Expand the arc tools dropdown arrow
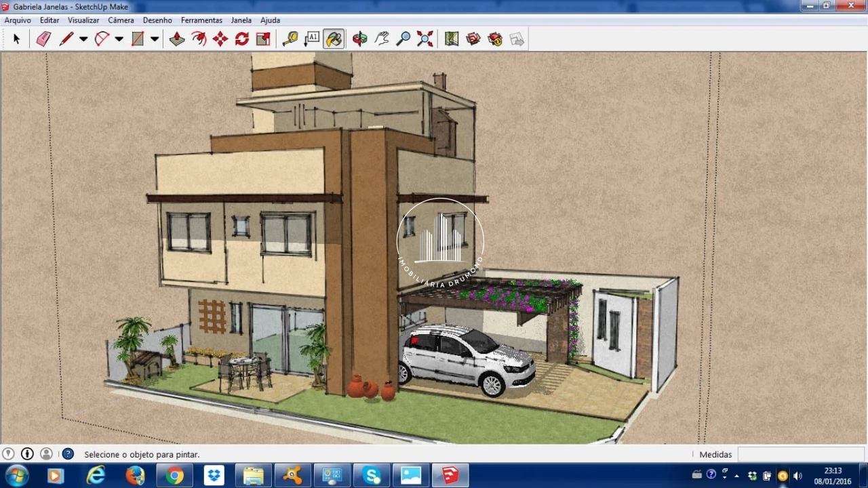Image resolution: width=868 pixels, height=488 pixels. pyautogui.click(x=119, y=39)
